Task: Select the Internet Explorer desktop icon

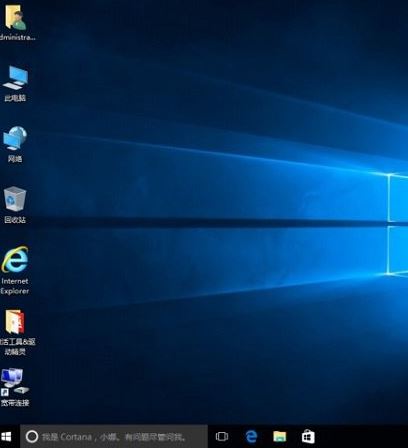Action: 15,259
